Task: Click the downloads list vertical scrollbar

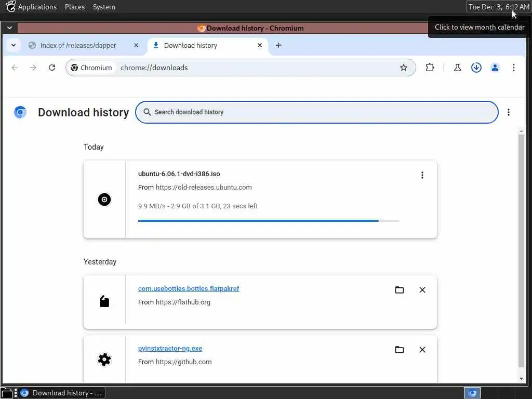Action: (x=521, y=251)
